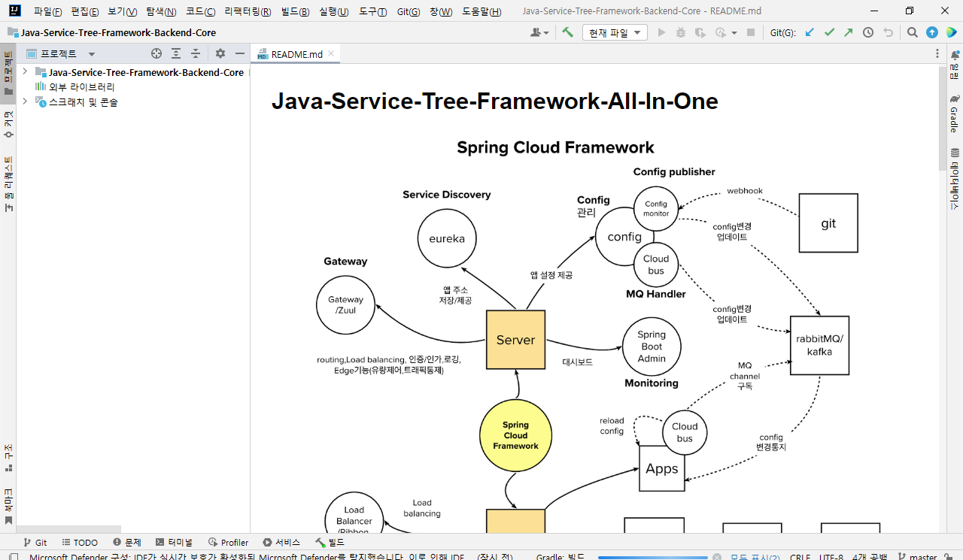963x560 pixels.
Task: Click the Git Commit checkmark icon
Action: pos(829,32)
